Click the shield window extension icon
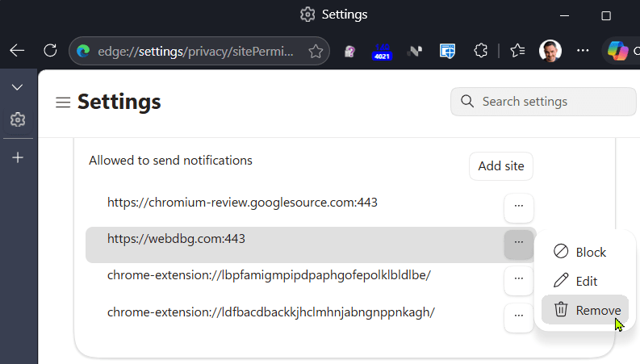The height and width of the screenshot is (364, 640). (x=447, y=51)
